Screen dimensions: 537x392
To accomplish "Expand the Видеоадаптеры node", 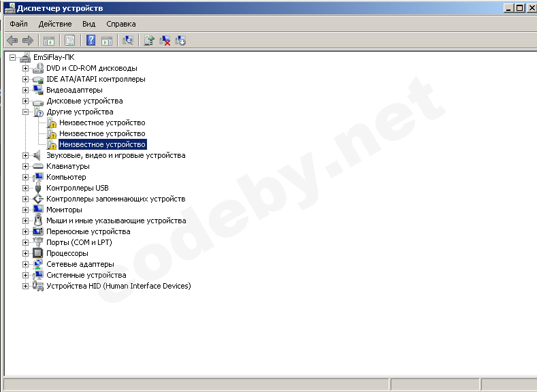I will (x=25, y=90).
